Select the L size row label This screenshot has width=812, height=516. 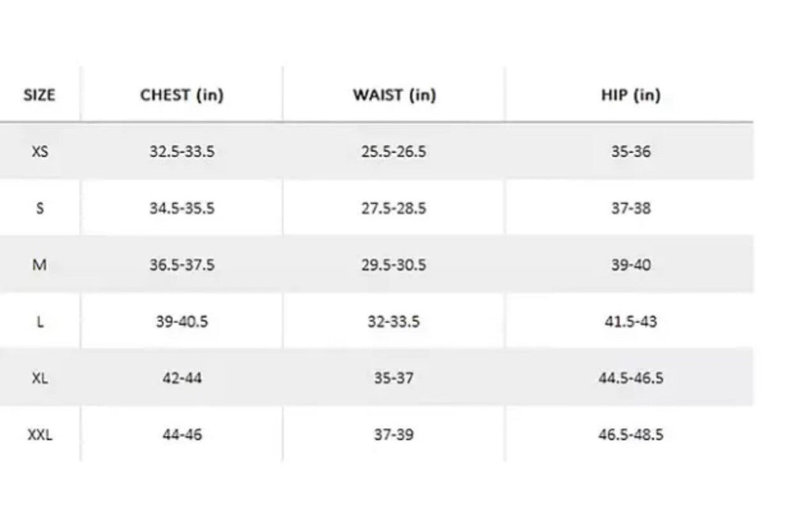[40, 321]
